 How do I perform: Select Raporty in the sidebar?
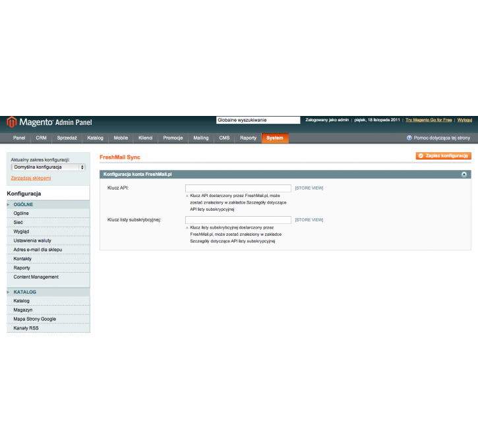[48, 268]
